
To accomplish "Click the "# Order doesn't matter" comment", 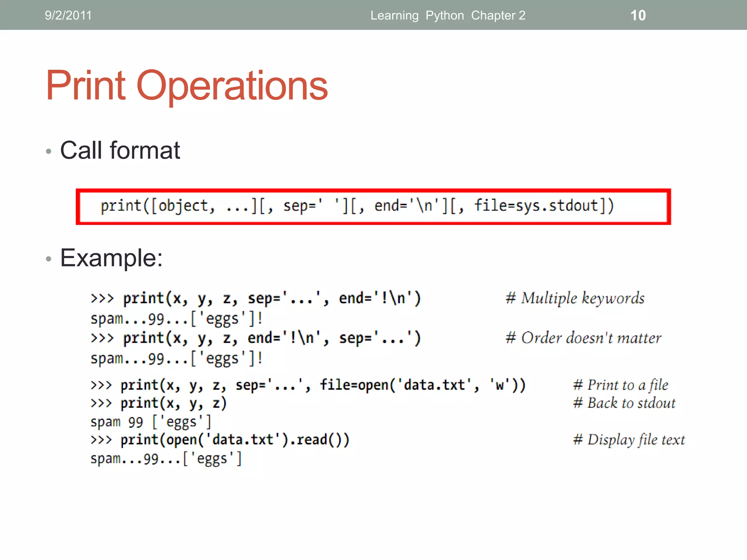I will click(x=583, y=338).
